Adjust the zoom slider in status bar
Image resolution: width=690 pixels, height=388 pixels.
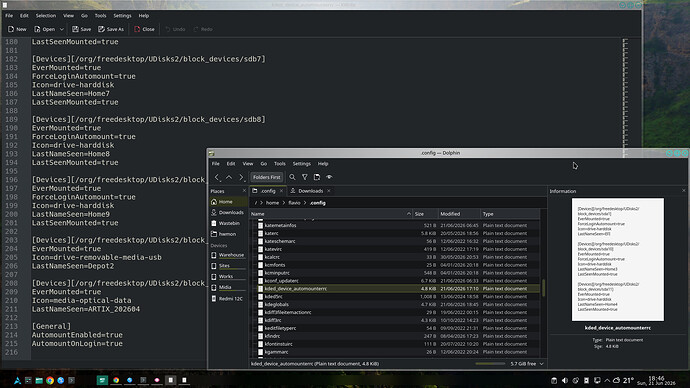coord(490,364)
